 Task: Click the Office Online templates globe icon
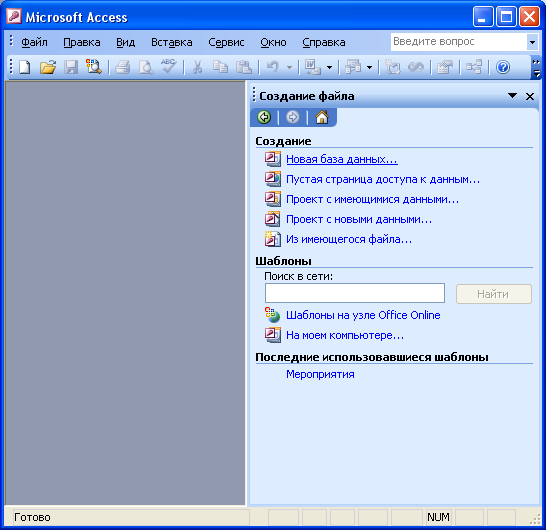(273, 315)
